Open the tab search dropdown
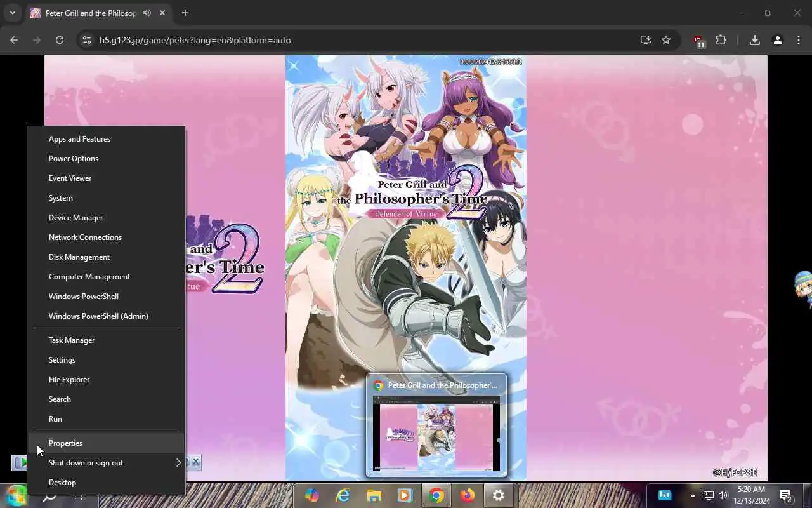812x508 pixels. tap(12, 13)
